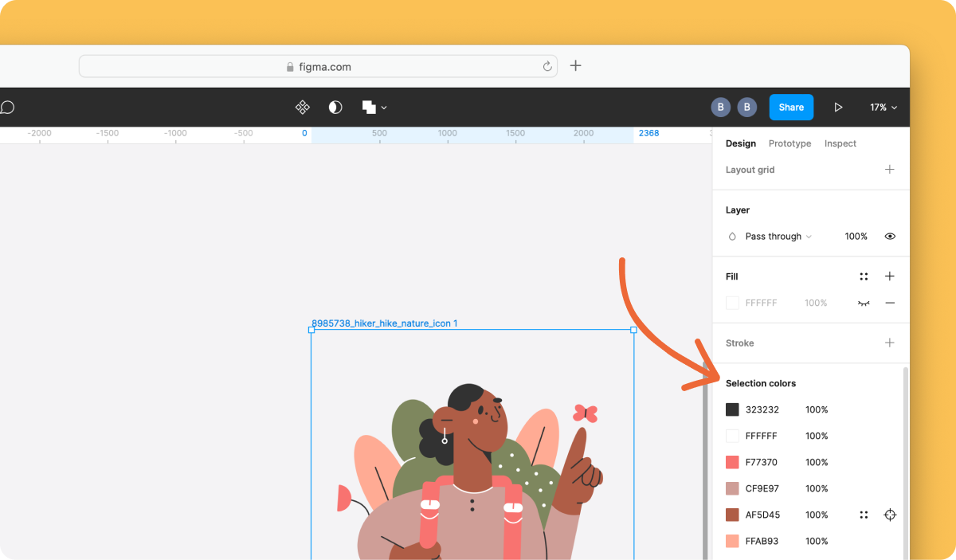Click the right panel vertical scrollbar
The height and width of the screenshot is (560, 956).
point(904,462)
